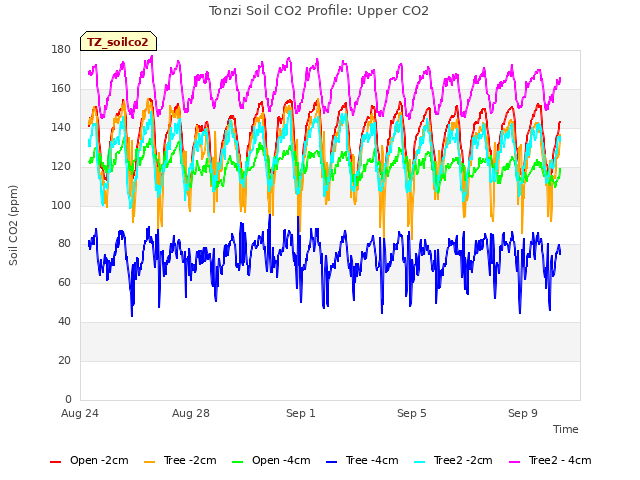Click the Time axis label
Viewport: 640px width, 480px height.
pyautogui.click(x=566, y=429)
